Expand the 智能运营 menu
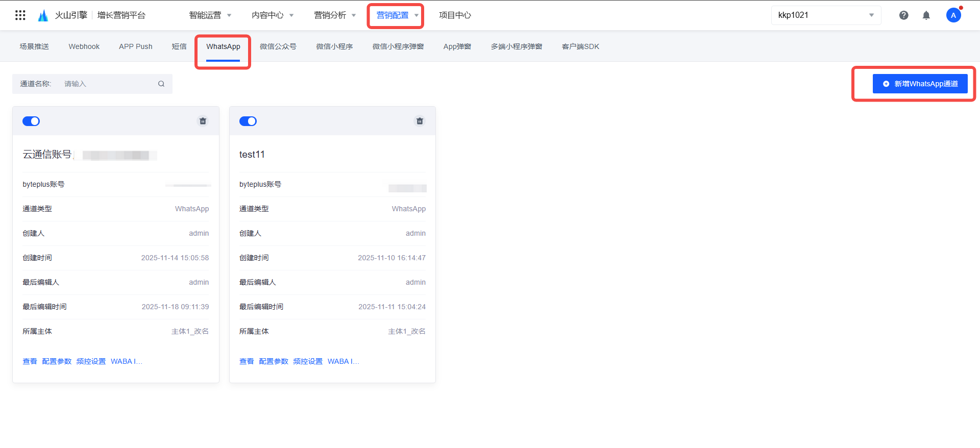This screenshot has width=980, height=448. (x=210, y=15)
